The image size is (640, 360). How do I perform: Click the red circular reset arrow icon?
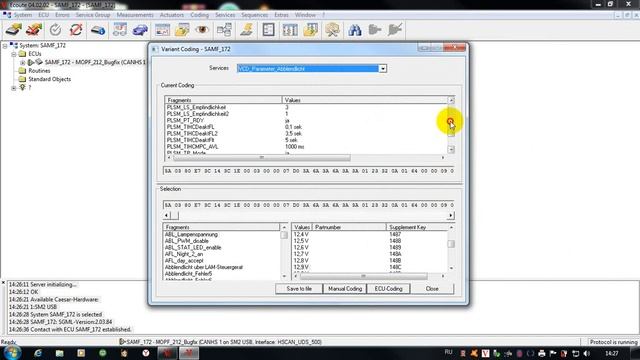pyautogui.click(x=76, y=30)
